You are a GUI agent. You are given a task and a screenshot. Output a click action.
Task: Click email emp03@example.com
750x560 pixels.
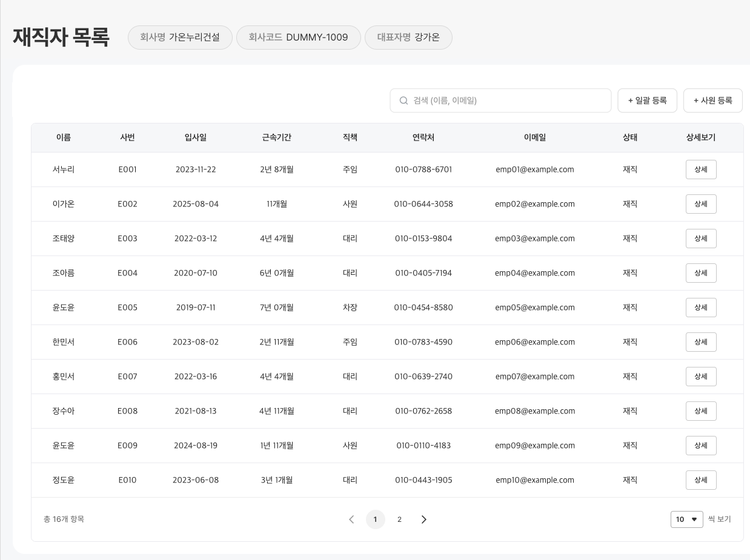[535, 239]
